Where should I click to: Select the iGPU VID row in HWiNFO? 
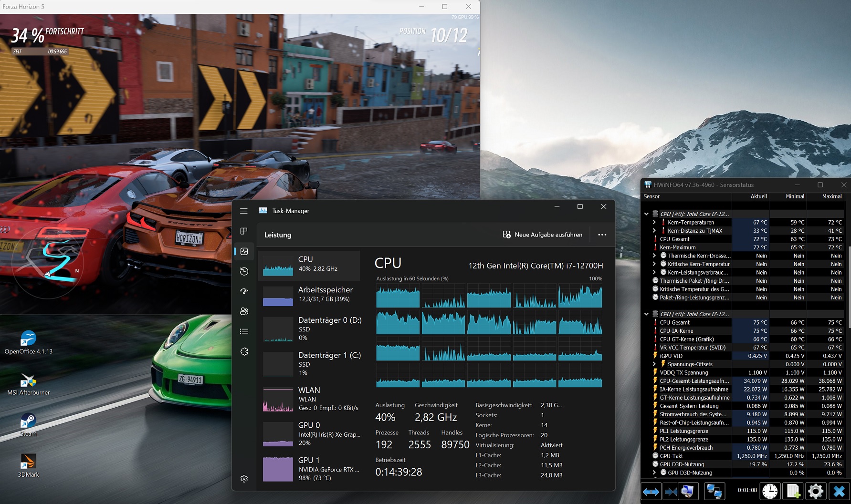[x=744, y=356]
